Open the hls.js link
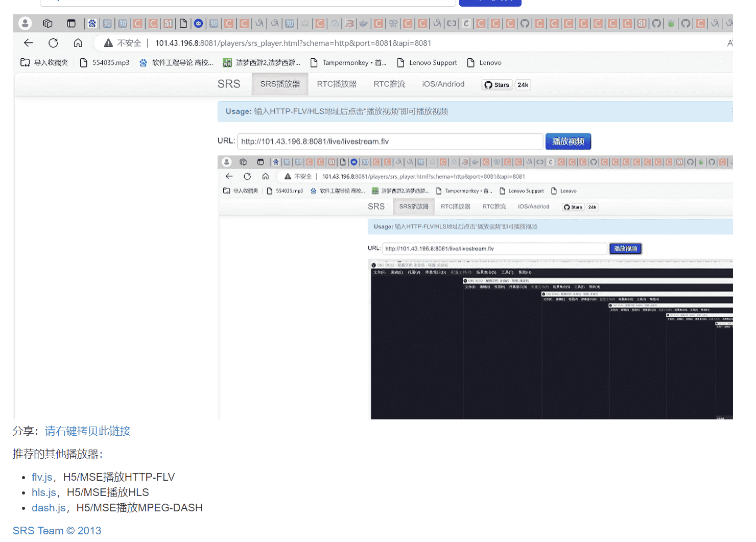Viewport: 756px width, 542px height. point(44,492)
